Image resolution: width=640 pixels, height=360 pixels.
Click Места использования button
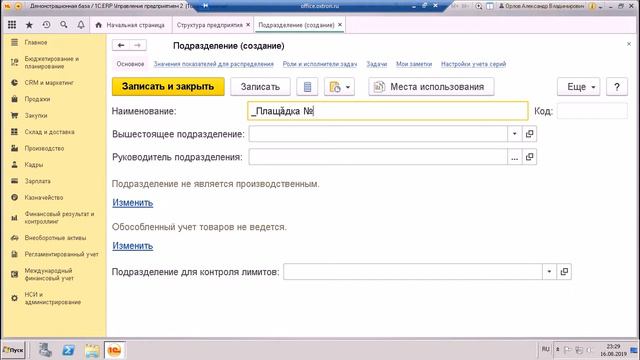pyautogui.click(x=431, y=87)
